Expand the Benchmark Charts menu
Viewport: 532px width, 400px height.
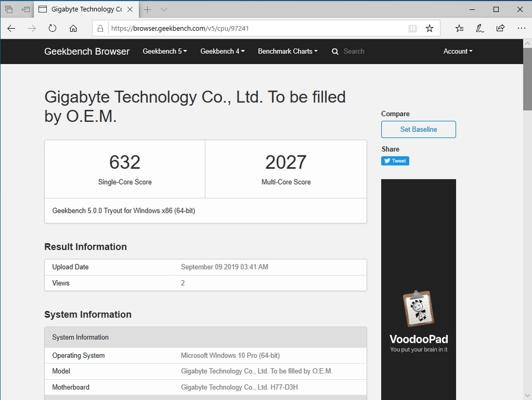[x=288, y=51]
